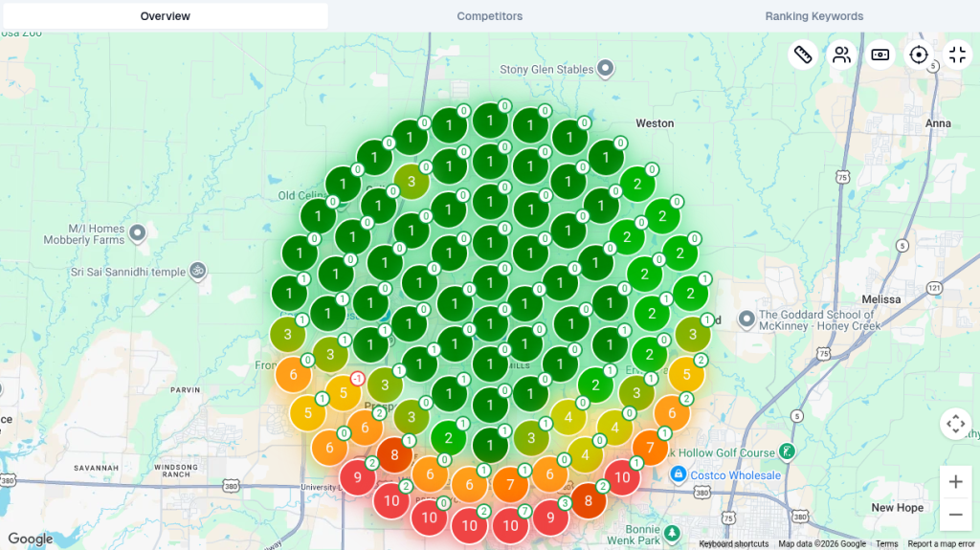
Task: Select the ruler measure tool icon
Action: [803, 55]
